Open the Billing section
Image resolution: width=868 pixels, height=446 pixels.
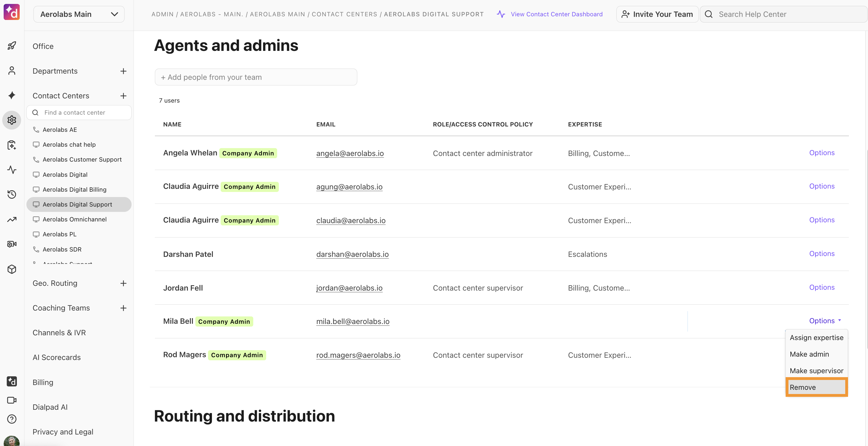pos(43,382)
